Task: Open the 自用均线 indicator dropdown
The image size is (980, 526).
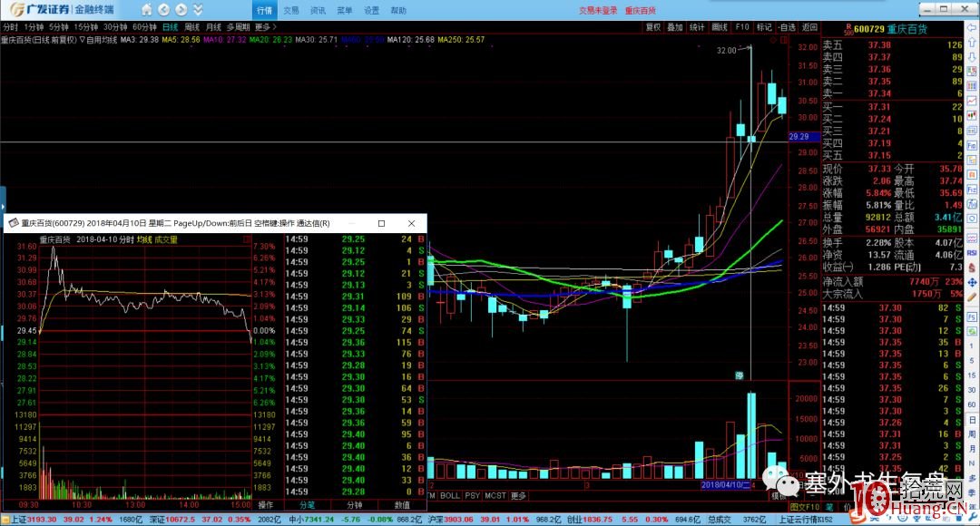Action: 99,40
